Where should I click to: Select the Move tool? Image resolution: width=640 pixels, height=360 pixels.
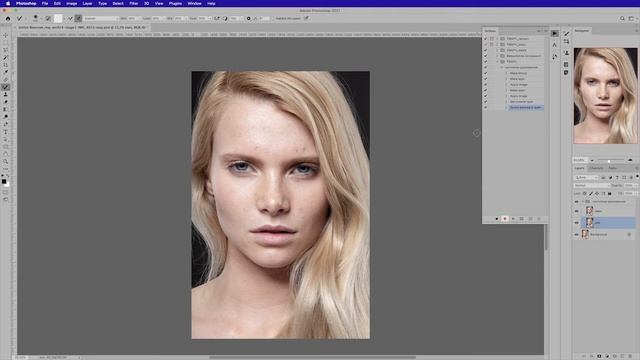click(5, 36)
